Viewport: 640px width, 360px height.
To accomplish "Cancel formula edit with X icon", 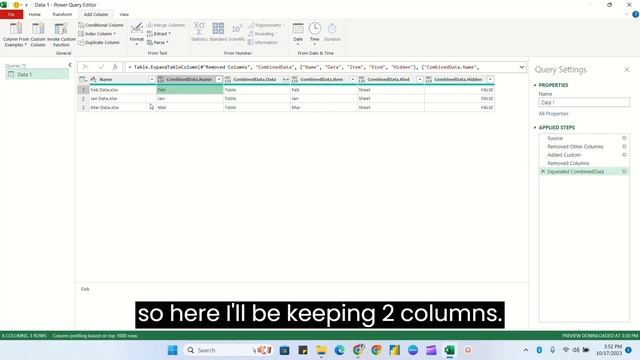I will [85, 67].
